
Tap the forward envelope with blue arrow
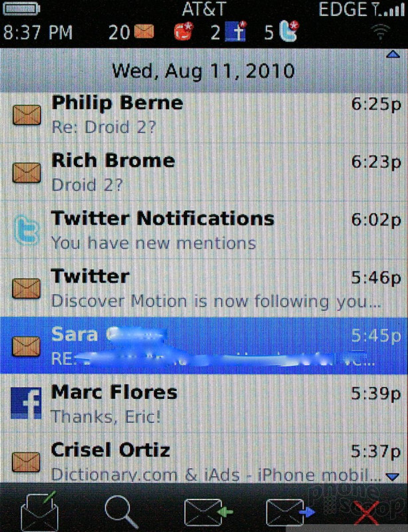[x=290, y=511]
